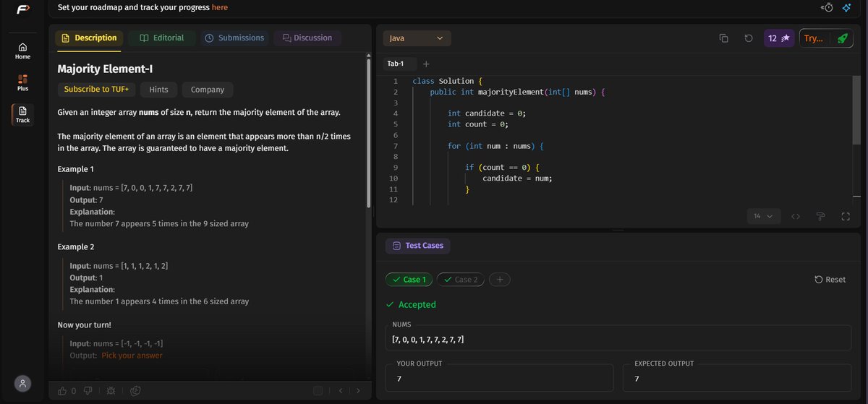Click the 12 shooting star badge

tap(778, 38)
